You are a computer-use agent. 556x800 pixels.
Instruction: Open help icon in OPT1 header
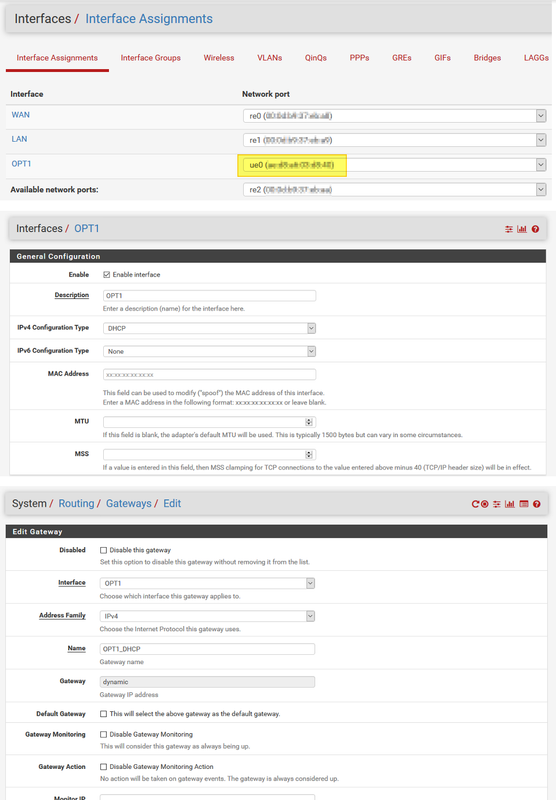click(x=535, y=229)
